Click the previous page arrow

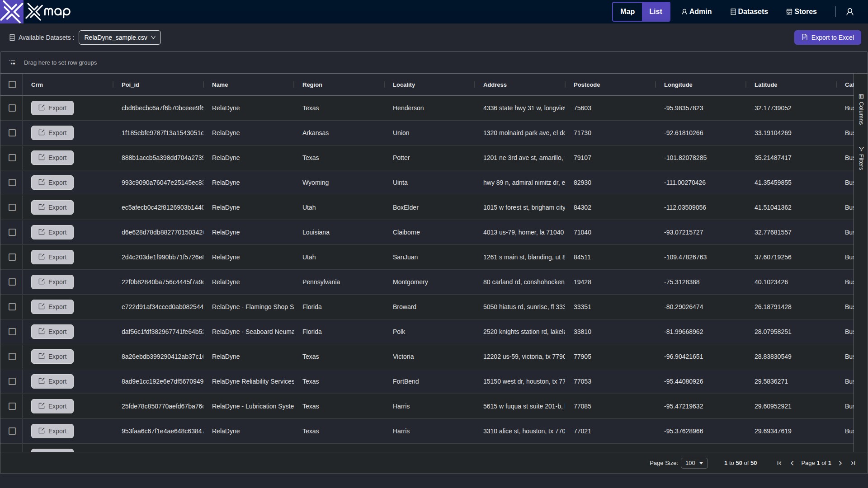(792, 463)
